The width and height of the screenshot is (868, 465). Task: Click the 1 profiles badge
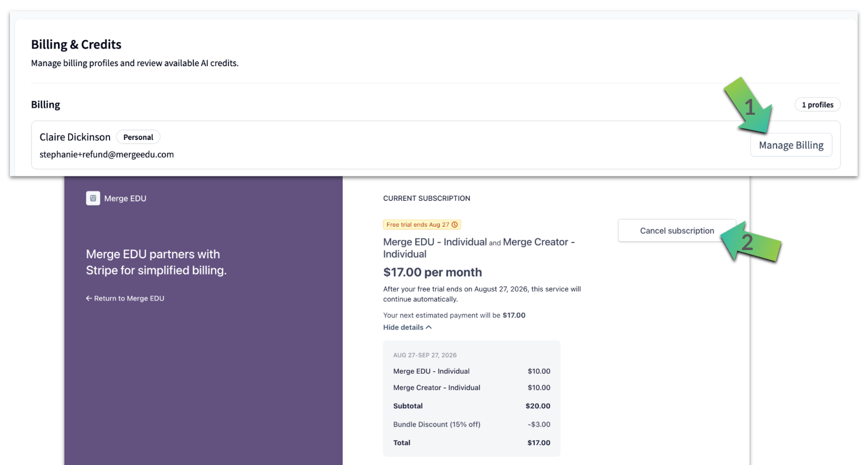(817, 105)
